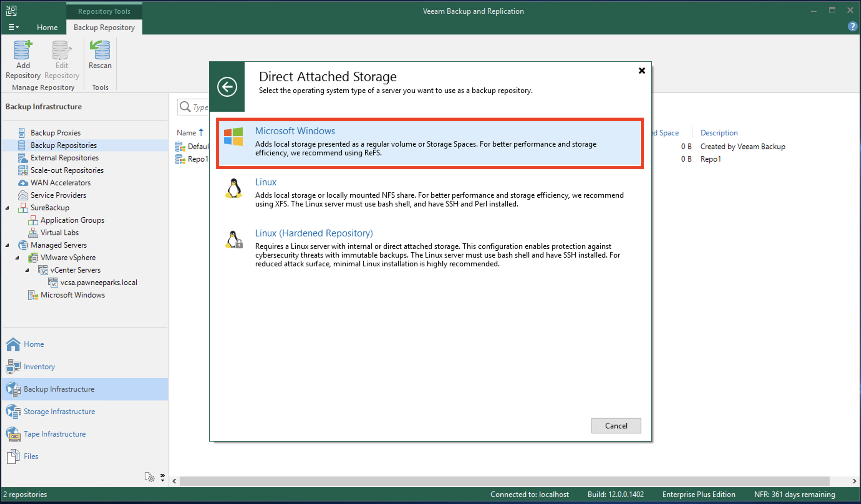
Task: Open Tape Infrastructure navigation view
Action: click(x=85, y=434)
